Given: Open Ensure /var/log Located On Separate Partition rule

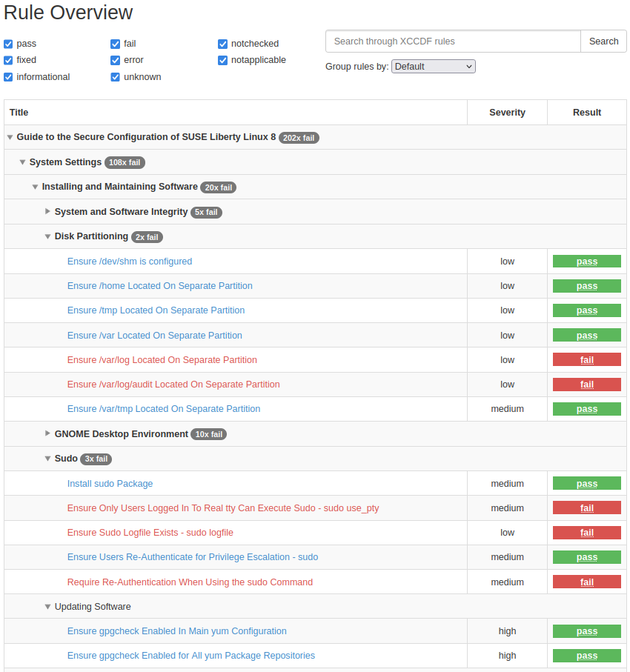Looking at the screenshot, I should pyautogui.click(x=162, y=360).
